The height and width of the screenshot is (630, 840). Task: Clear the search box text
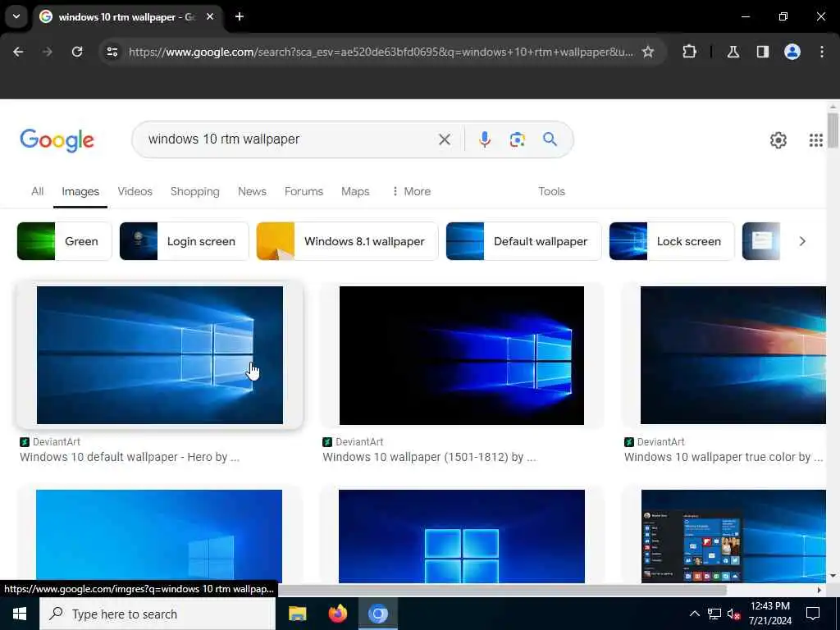coord(444,139)
